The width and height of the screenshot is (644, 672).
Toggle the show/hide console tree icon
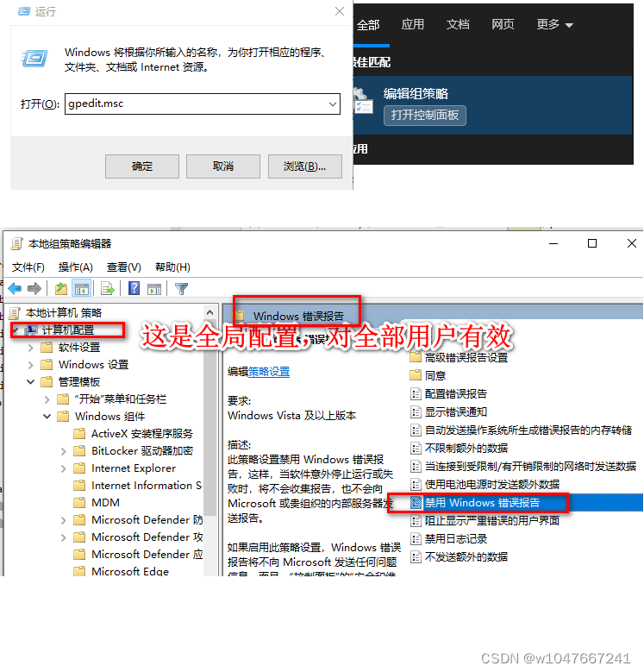[81, 288]
